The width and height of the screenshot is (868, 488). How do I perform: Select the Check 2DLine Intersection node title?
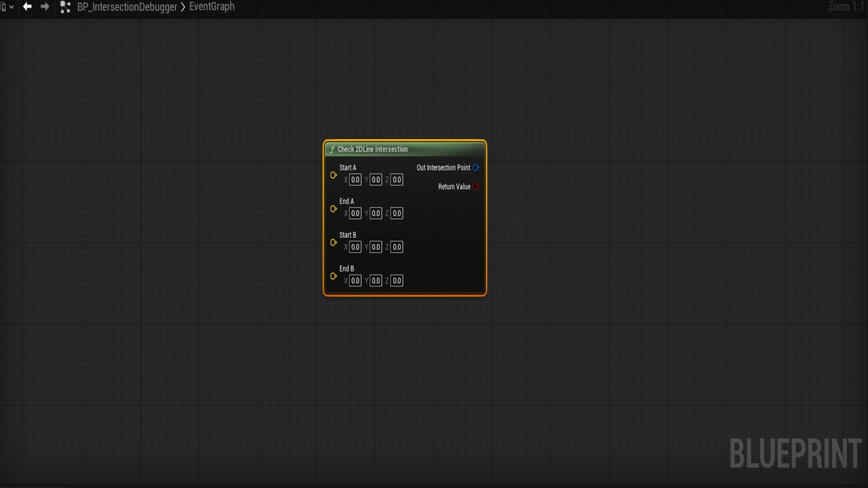pyautogui.click(x=372, y=149)
